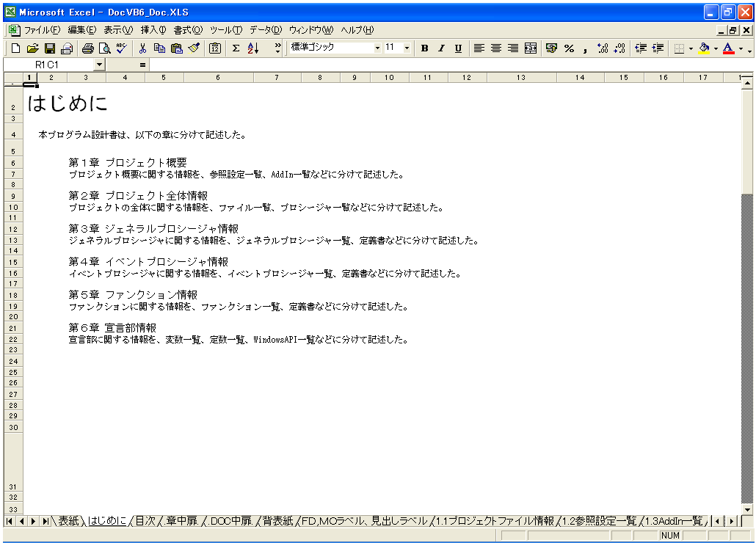Open the Print Preview icon
The height and width of the screenshot is (543, 756).
[104, 48]
